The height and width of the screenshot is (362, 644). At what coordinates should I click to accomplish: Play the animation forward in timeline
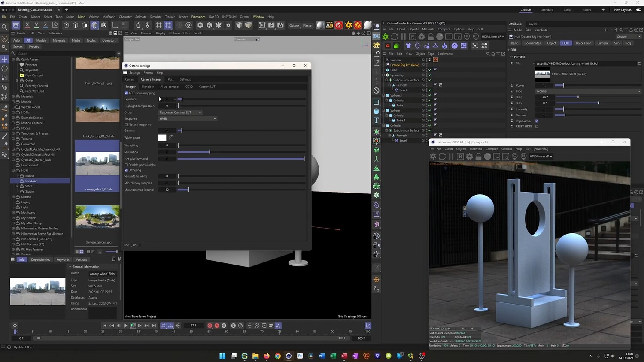[125, 326]
